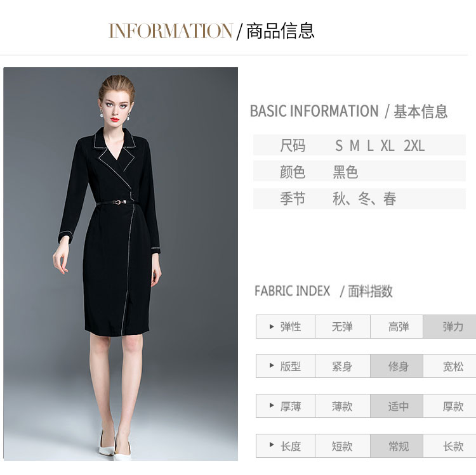Choose the highlighted 弹力 cell
Screen dimensions: 476x475
click(x=449, y=327)
